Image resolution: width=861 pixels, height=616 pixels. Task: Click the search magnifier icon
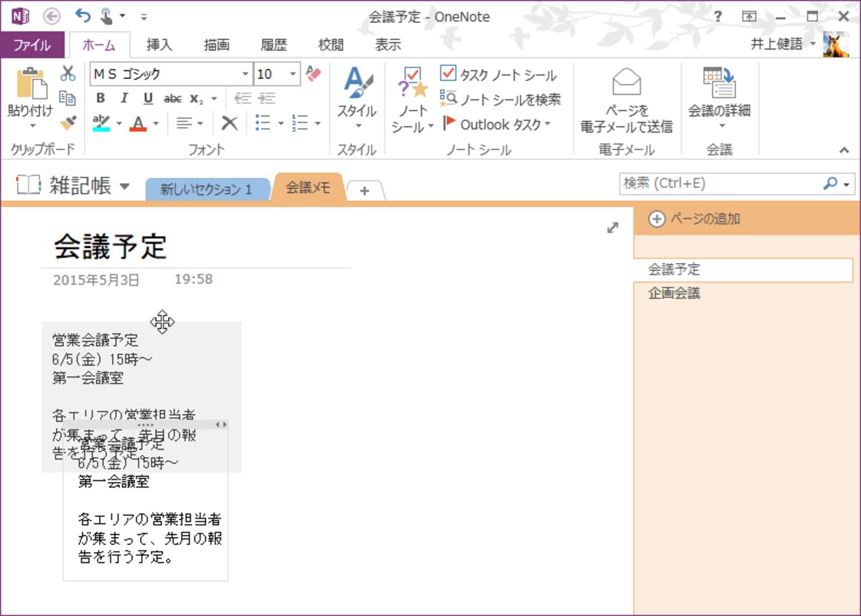point(830,184)
